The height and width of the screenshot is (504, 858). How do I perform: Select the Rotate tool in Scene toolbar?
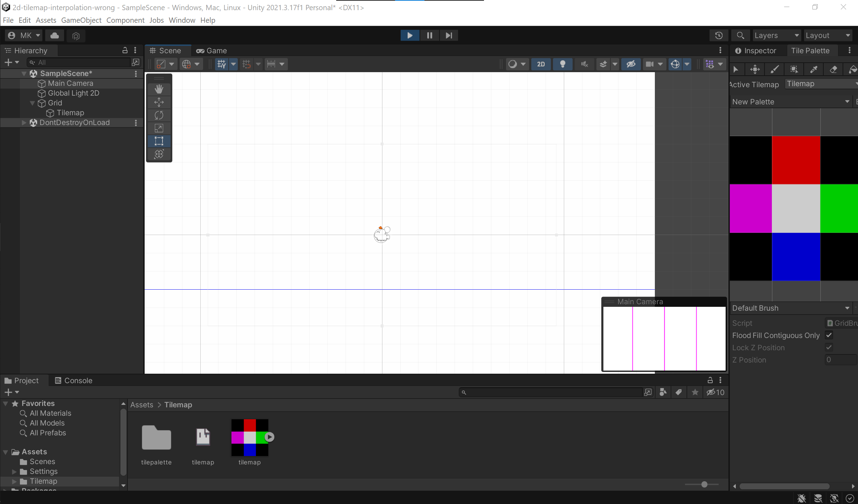click(x=159, y=115)
